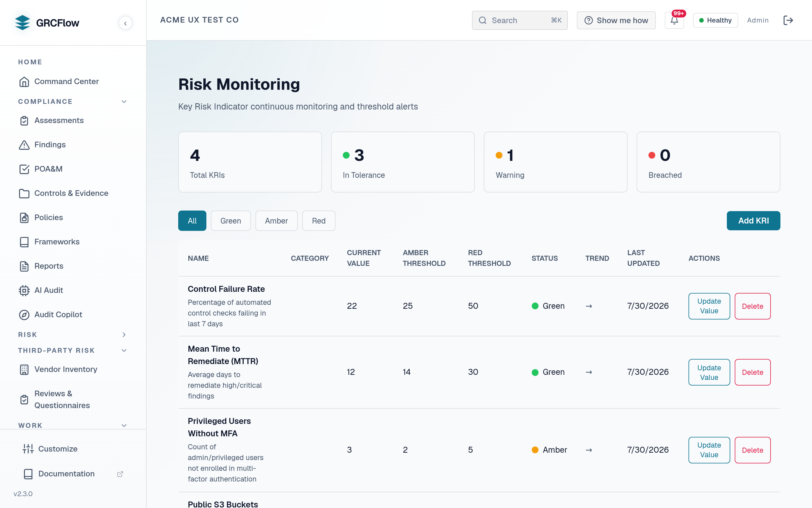Click the Trend column header
This screenshot has height=508, width=812.
point(597,258)
